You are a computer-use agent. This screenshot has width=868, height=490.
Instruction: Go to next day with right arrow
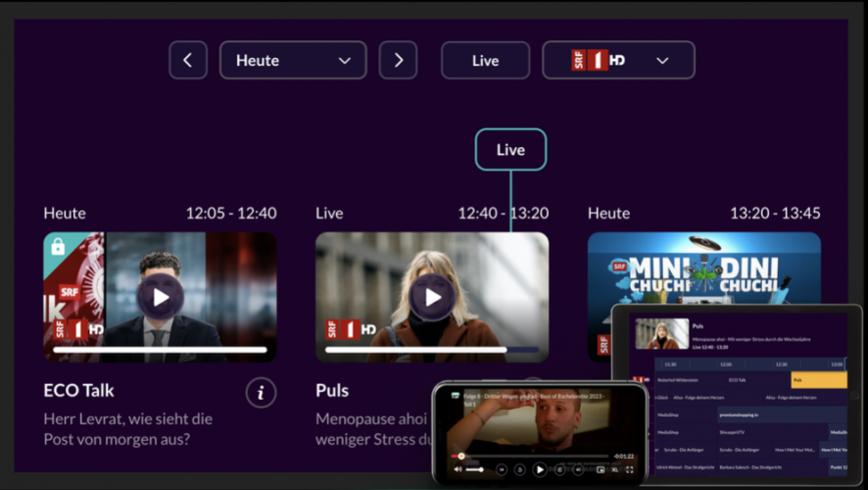point(398,60)
